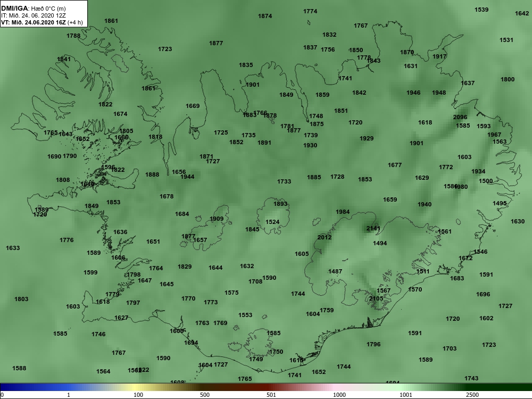This screenshot has width=532, height=399.
Task: Select the value 1524 inside the glacier outline
Action: click(x=272, y=222)
